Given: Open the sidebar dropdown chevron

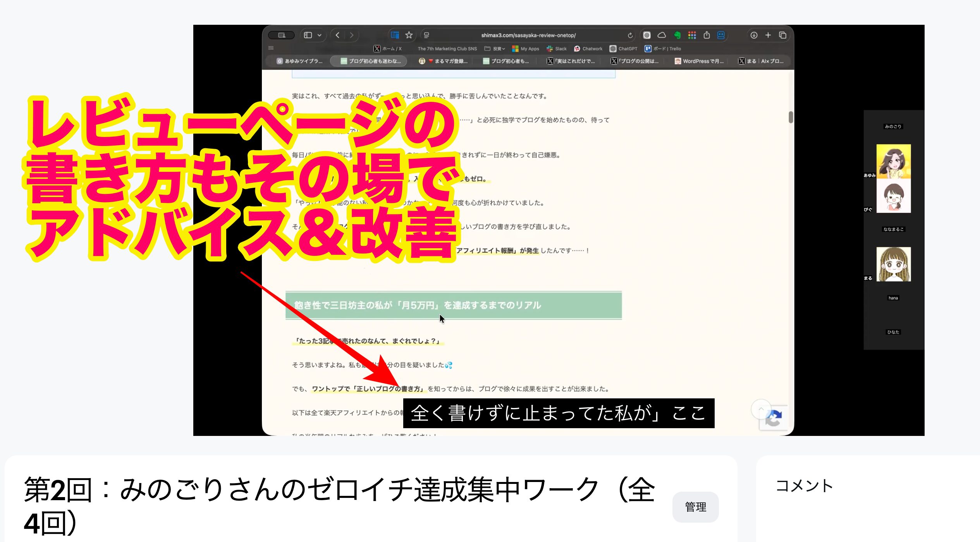Looking at the screenshot, I should pyautogui.click(x=320, y=35).
